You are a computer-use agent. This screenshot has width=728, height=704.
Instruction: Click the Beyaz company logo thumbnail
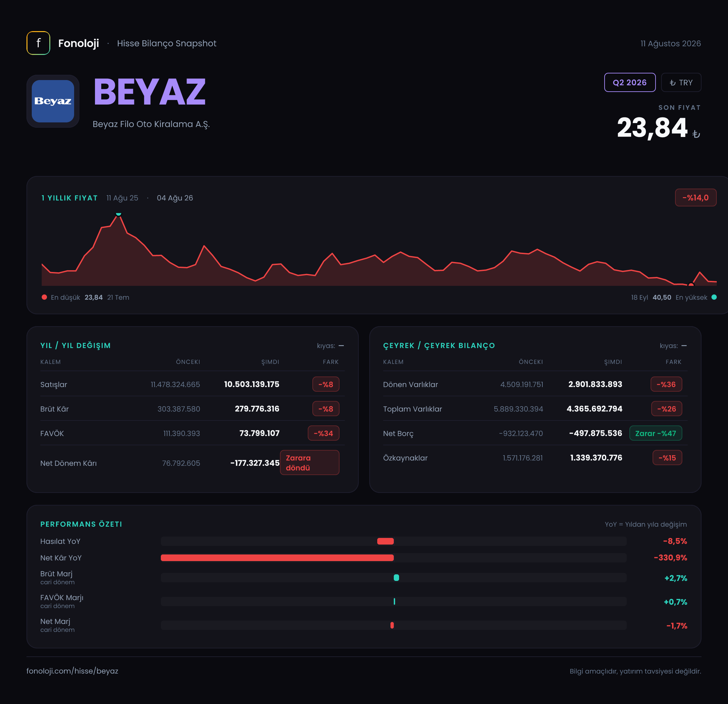[x=53, y=101]
